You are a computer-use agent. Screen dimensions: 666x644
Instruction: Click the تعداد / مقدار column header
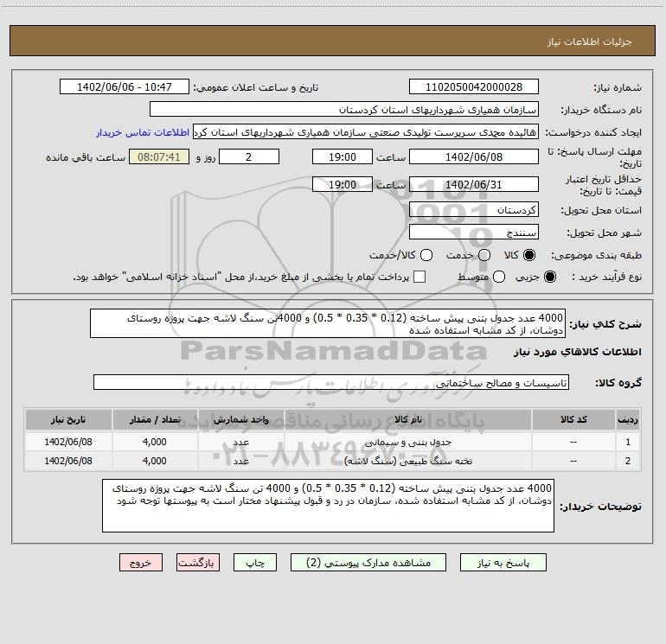pyautogui.click(x=155, y=419)
